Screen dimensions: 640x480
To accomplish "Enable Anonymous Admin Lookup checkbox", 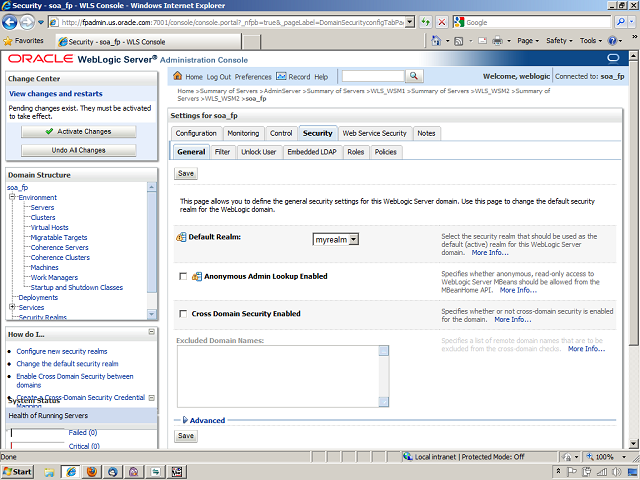I will tap(182, 276).
